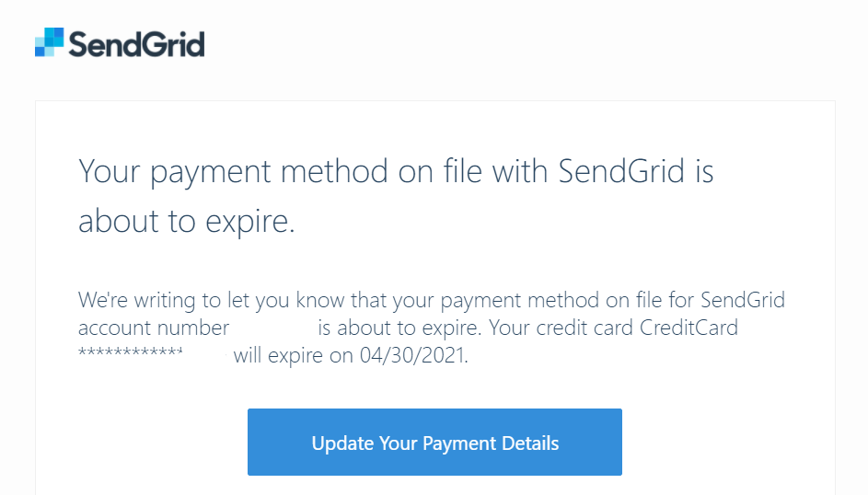The height and width of the screenshot is (495, 868).
Task: Click the blank redacted account number area
Action: pyautogui.click(x=273, y=328)
